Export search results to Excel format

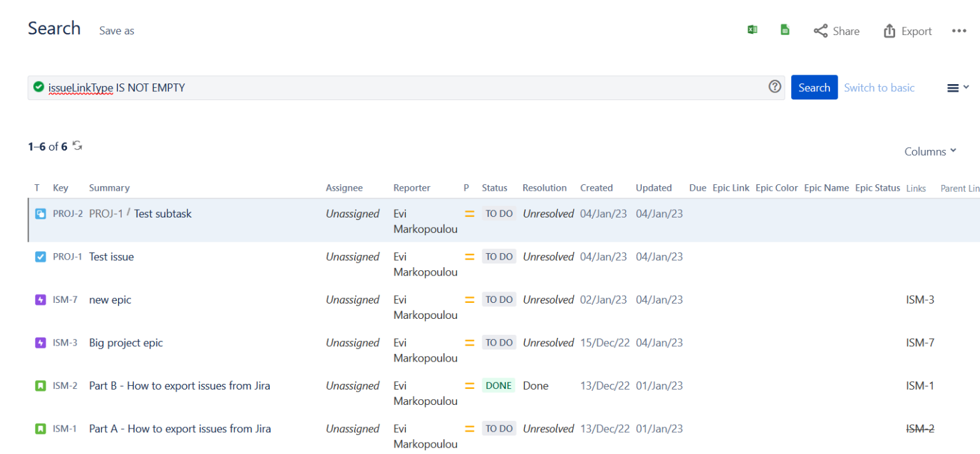[752, 29]
